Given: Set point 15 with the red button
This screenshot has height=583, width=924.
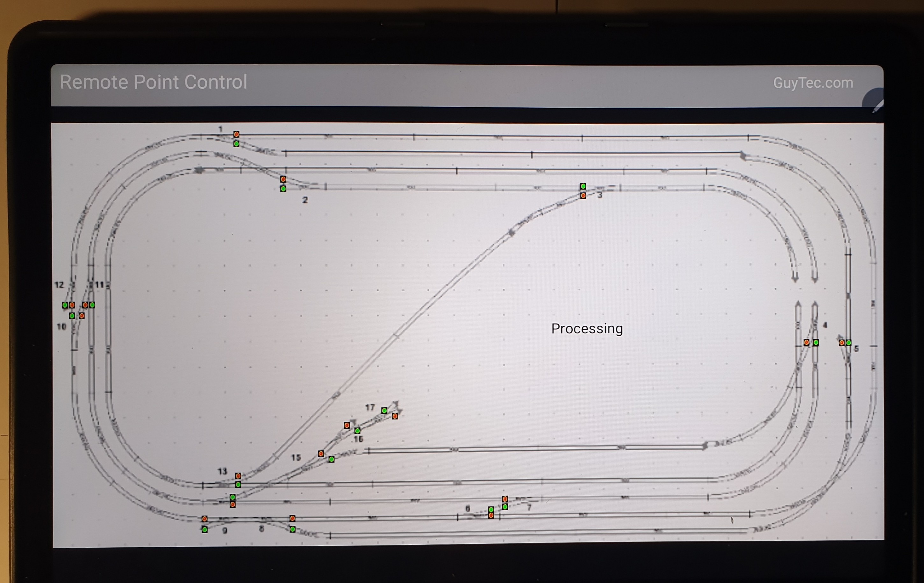Looking at the screenshot, I should point(321,454).
